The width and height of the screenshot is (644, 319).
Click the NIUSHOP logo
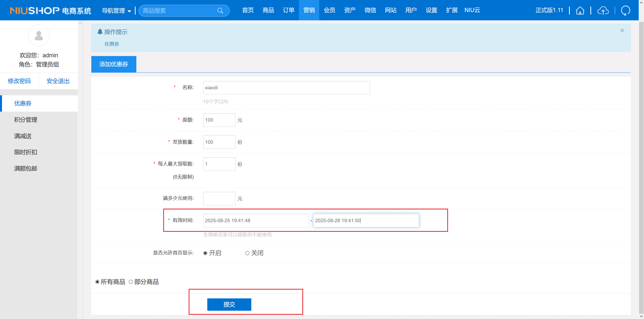pos(50,11)
